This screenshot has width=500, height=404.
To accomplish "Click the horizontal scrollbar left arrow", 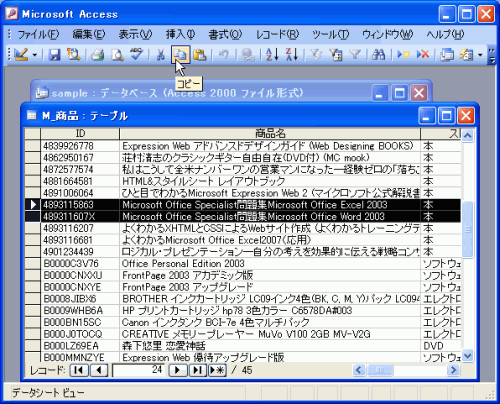I will pyautogui.click(x=359, y=370).
